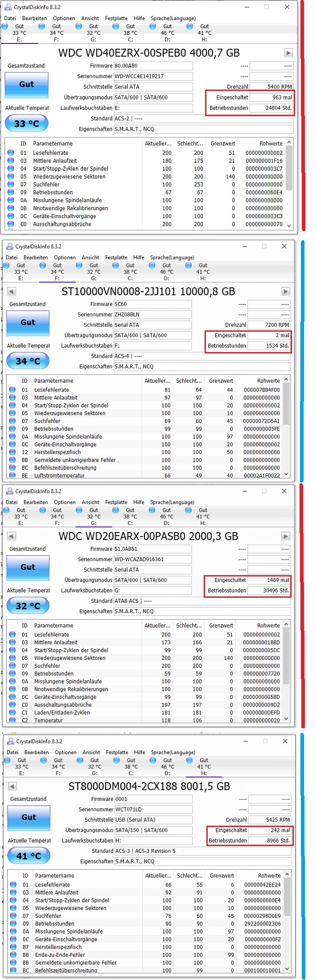Click Betriebsstunden field 30496 Std.
Viewport: 316px width, 980px height.
click(x=269, y=590)
